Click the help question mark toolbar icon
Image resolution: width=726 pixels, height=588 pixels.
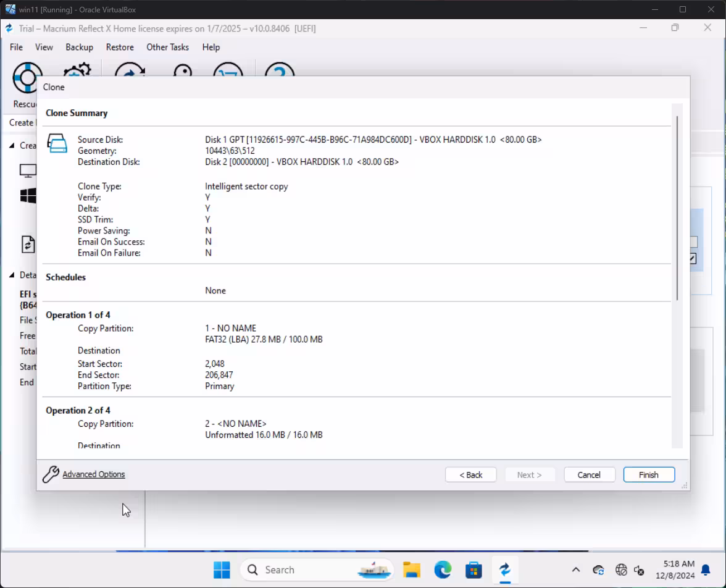click(x=280, y=70)
